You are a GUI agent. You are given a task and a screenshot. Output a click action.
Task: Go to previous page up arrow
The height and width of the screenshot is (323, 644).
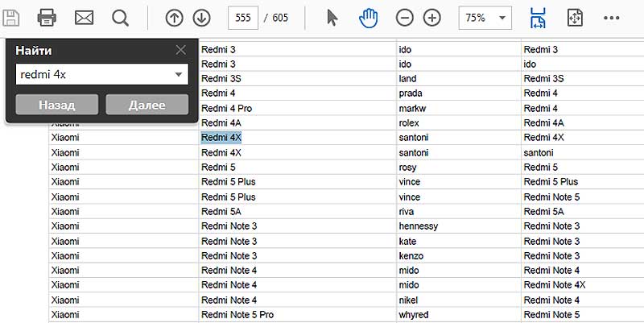[174, 18]
